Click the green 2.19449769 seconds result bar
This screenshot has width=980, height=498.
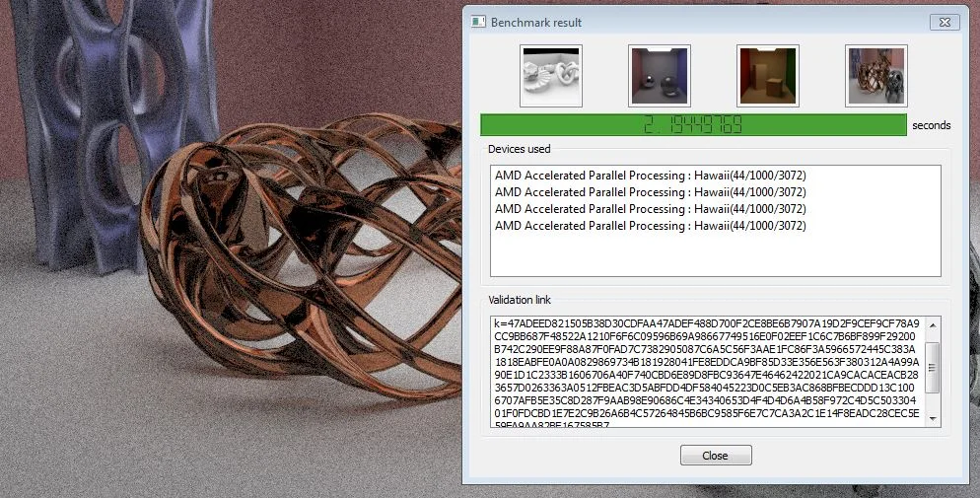[x=693, y=125]
